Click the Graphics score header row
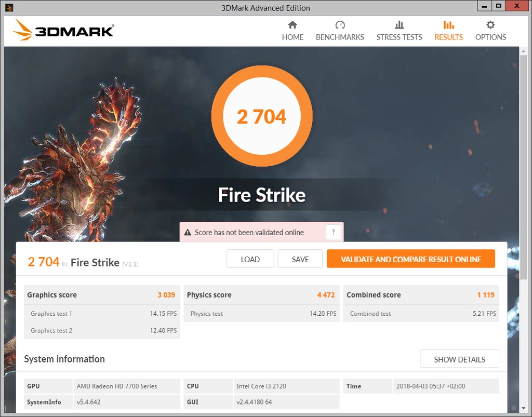 (102, 295)
